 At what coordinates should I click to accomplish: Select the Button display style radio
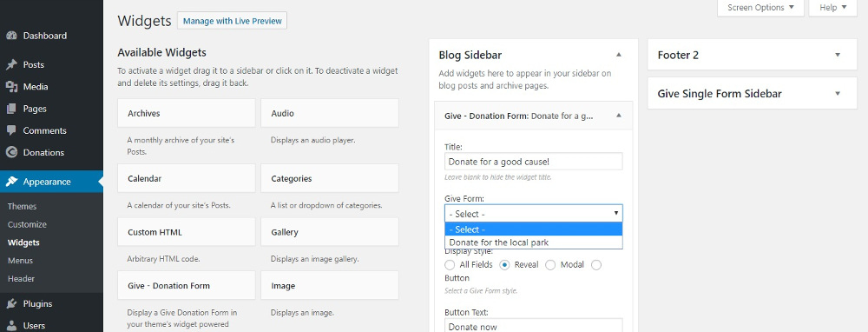pos(596,265)
